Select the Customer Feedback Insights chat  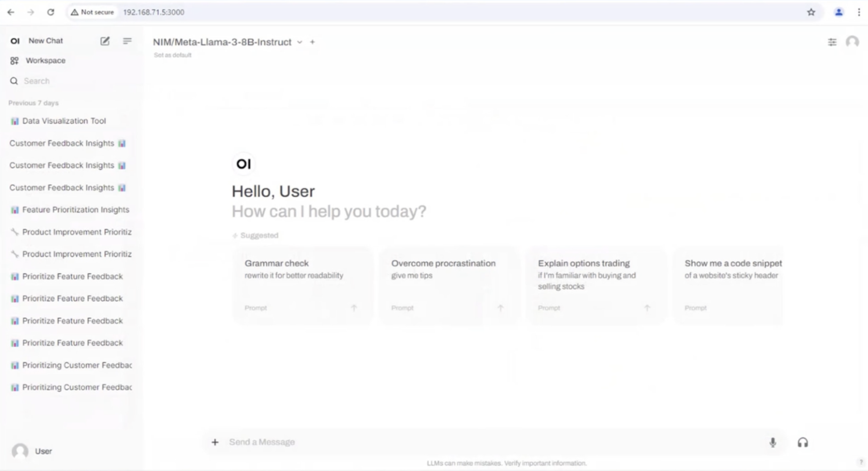62,143
